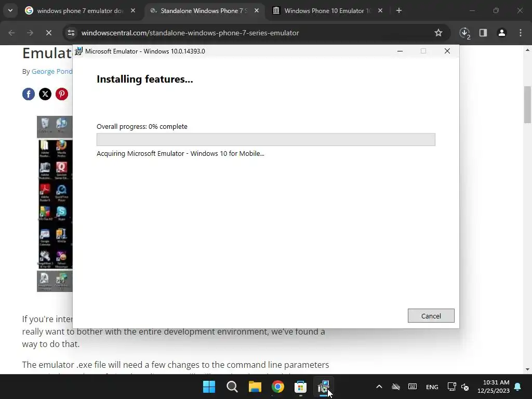Close the Google search tab

pyautogui.click(x=133, y=11)
